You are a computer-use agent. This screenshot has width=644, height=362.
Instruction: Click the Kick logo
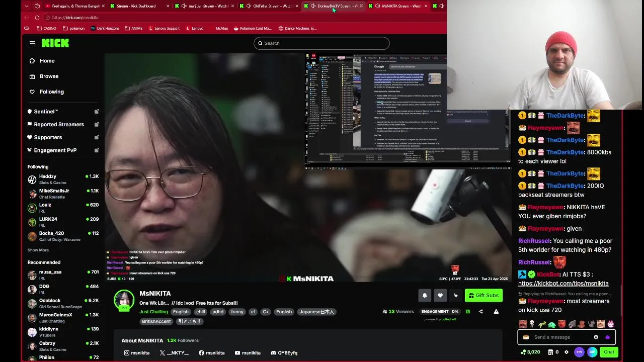[55, 43]
